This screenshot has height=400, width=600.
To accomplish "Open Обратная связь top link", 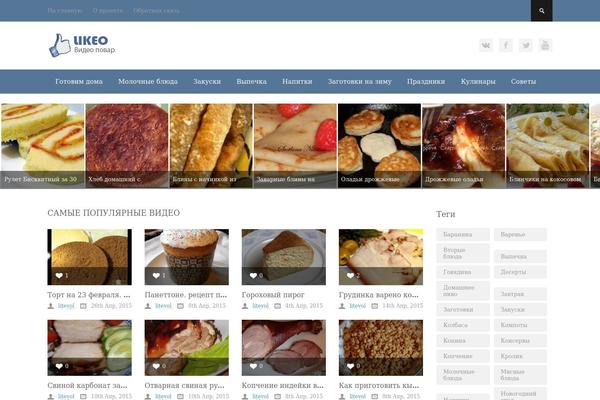I will [x=156, y=11].
